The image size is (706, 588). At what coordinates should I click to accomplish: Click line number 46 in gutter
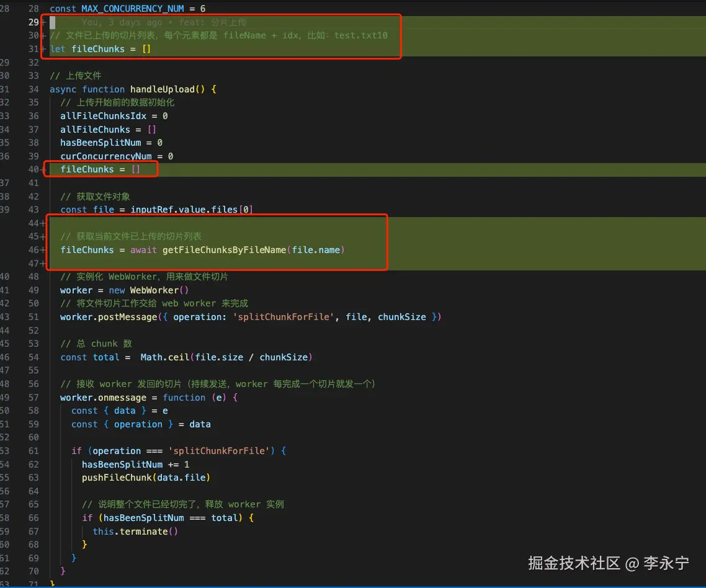[x=34, y=250]
